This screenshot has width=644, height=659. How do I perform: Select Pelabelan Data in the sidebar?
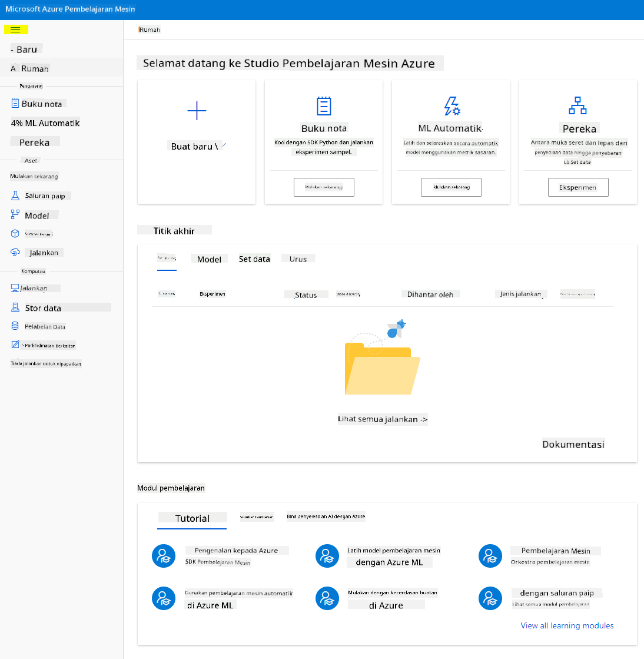point(45,327)
